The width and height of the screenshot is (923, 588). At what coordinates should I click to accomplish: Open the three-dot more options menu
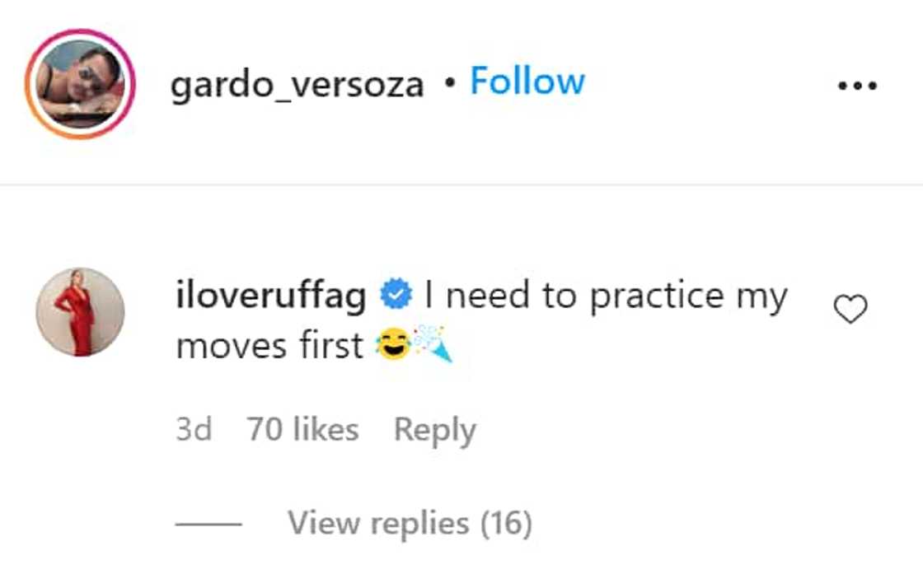pos(857,85)
